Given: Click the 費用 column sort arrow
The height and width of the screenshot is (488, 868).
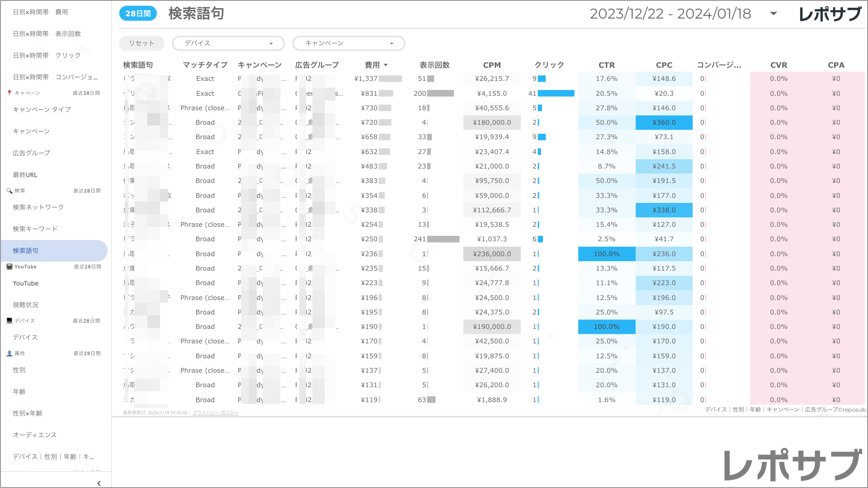Looking at the screenshot, I should [x=386, y=65].
